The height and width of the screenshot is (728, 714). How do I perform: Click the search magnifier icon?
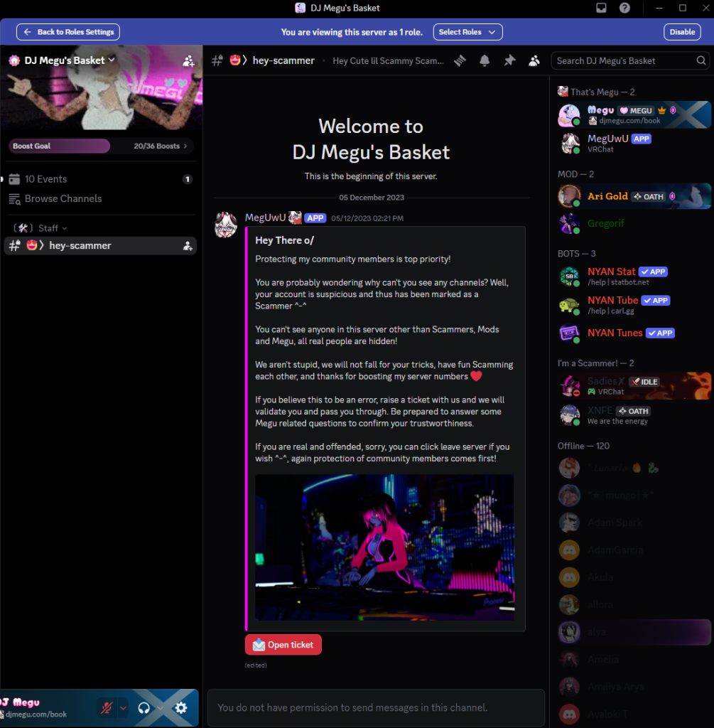tap(701, 61)
